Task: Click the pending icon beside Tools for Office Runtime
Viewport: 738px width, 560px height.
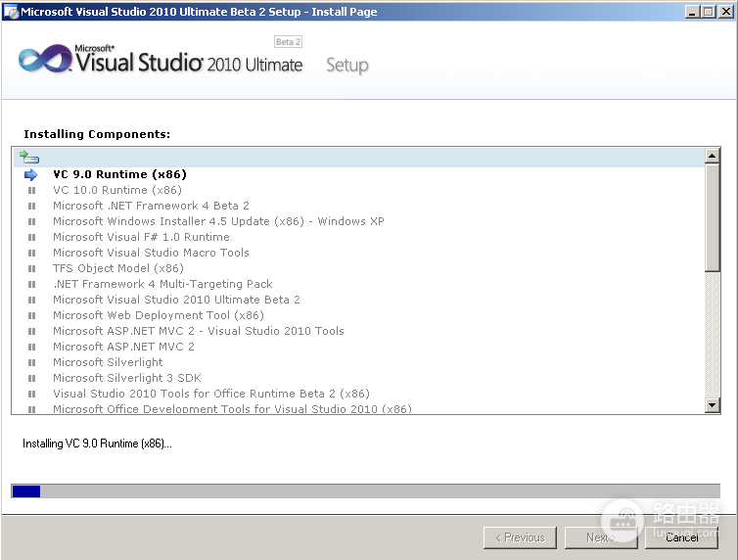Action: 31,394
